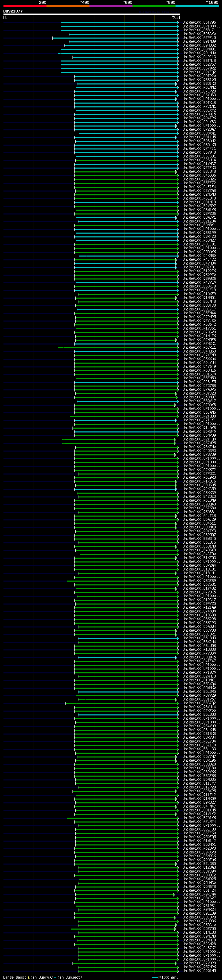The height and width of the screenshot is (980, 222).
Task: Select hit UniRef100_Q30XA1
Action: click(199, 133)
